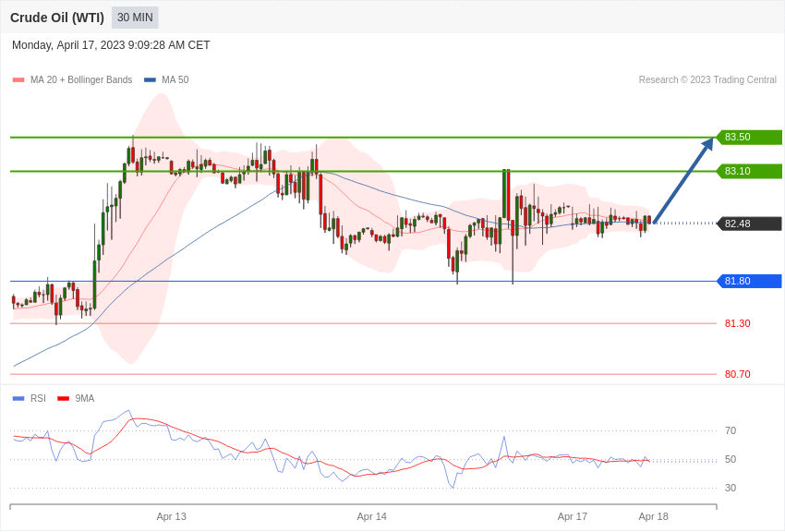The image size is (785, 532).
Task: Click the Apr 14 date axis label
Action: pyautogui.click(x=372, y=516)
